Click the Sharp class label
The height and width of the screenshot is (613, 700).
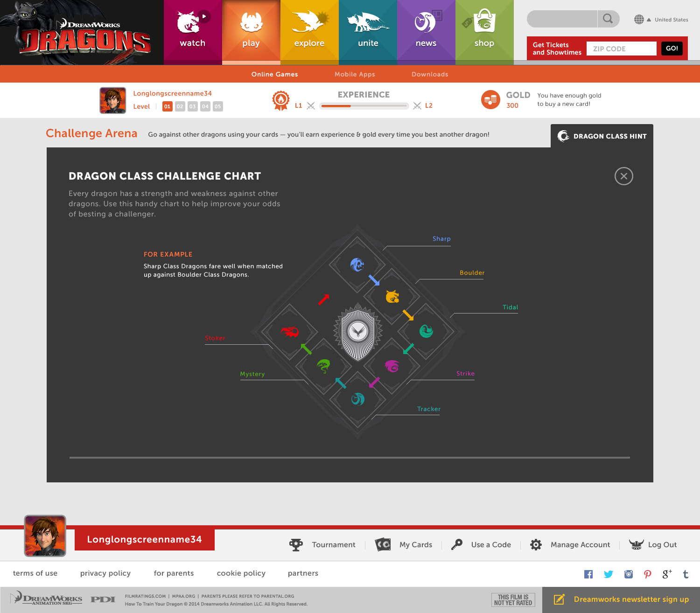441,239
